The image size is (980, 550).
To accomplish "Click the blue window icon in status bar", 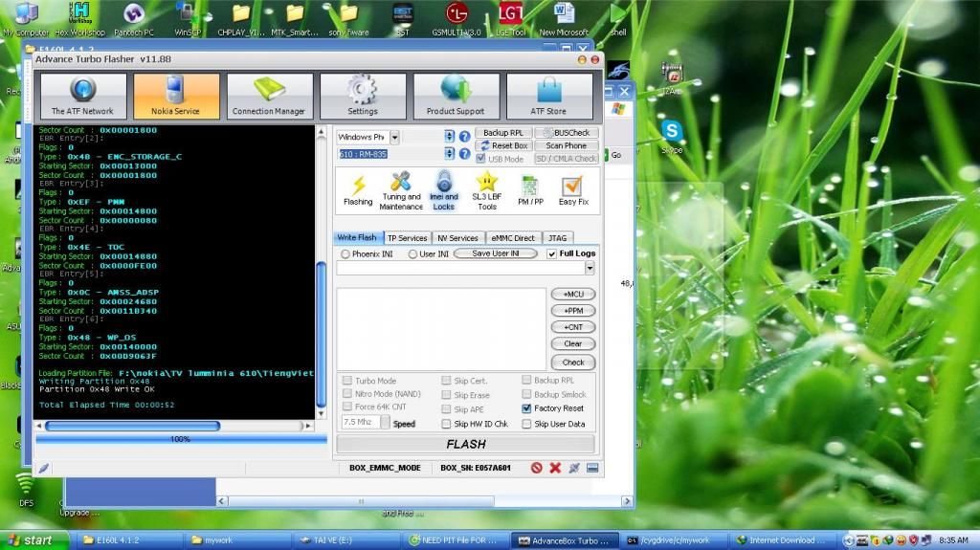I will 592,468.
